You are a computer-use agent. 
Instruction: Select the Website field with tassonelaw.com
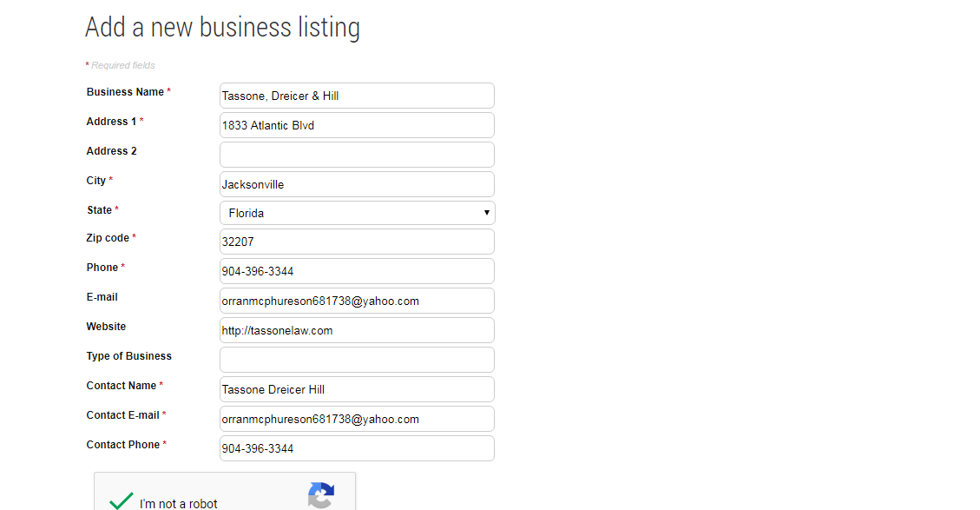pyautogui.click(x=357, y=330)
